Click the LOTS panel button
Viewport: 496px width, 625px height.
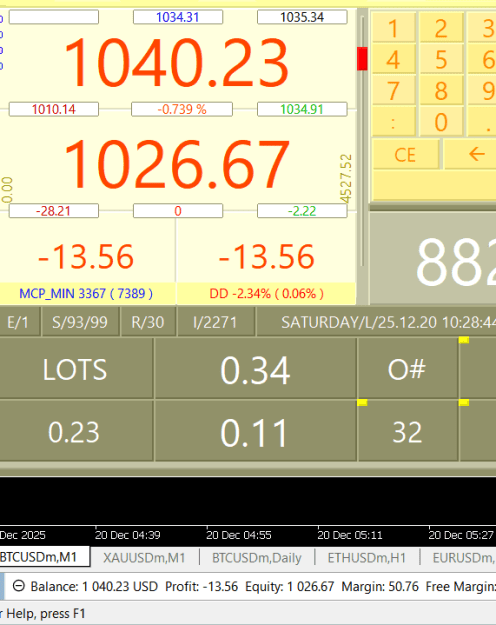coord(75,369)
